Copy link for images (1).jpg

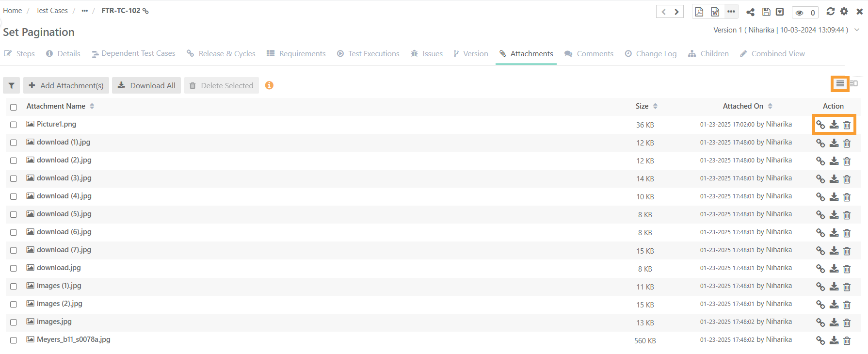(x=820, y=287)
